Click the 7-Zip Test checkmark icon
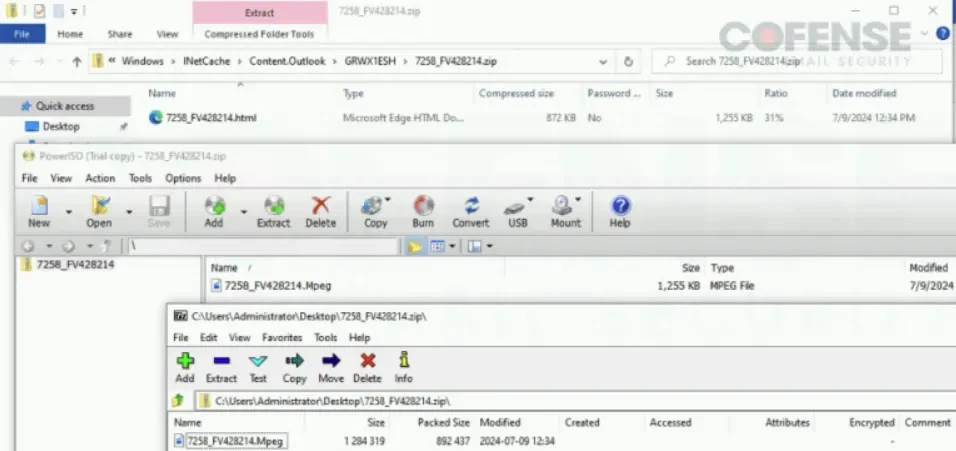Image resolution: width=956 pixels, height=451 pixels. pyautogui.click(x=258, y=361)
